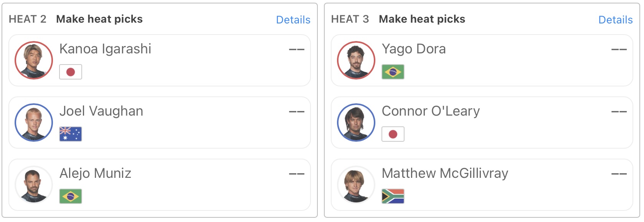Click Matthew McGillivray's avatar picture
This screenshot has height=222, width=644.
click(356, 185)
